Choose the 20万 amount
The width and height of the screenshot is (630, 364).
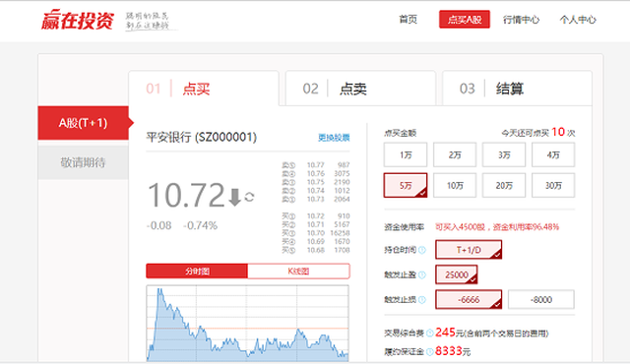504,185
